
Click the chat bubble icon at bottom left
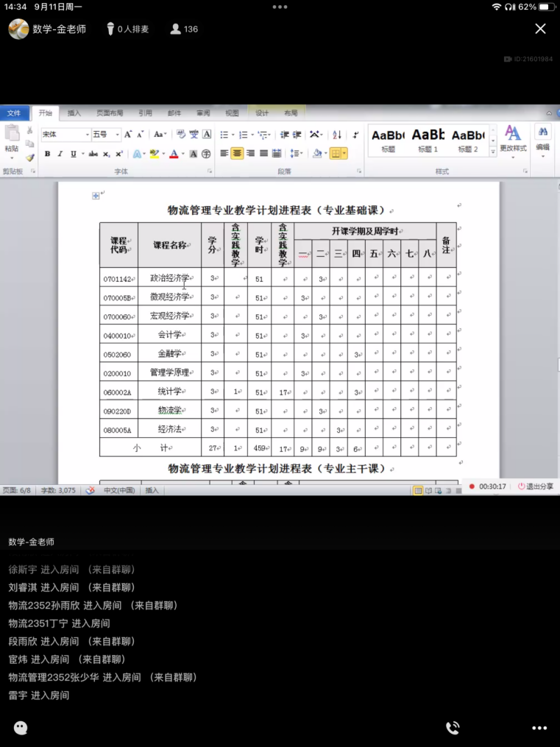(21, 728)
